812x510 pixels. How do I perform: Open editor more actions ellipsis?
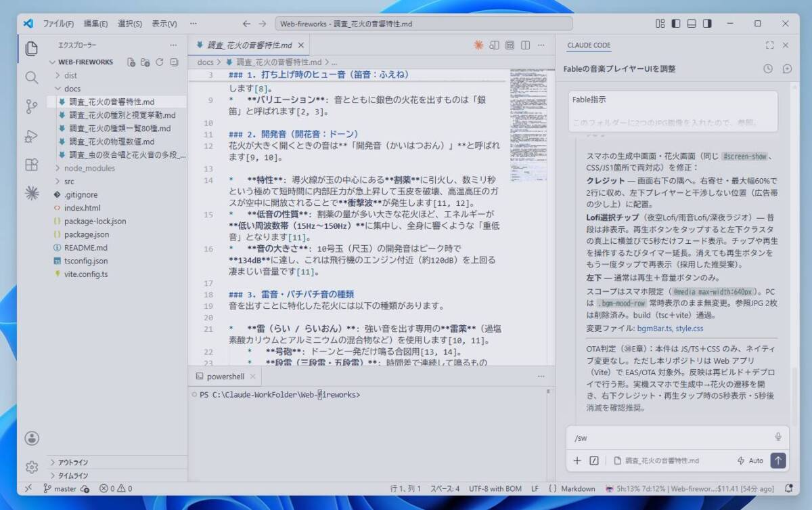541,45
